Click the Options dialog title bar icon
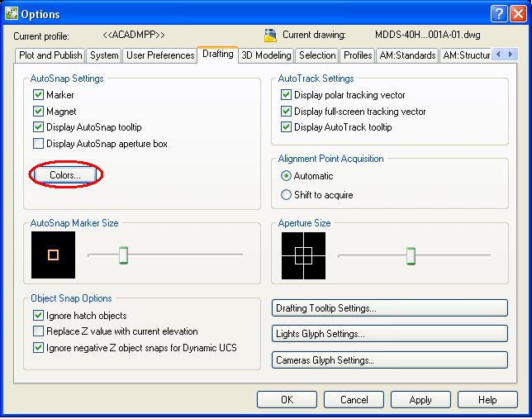 pos(12,13)
